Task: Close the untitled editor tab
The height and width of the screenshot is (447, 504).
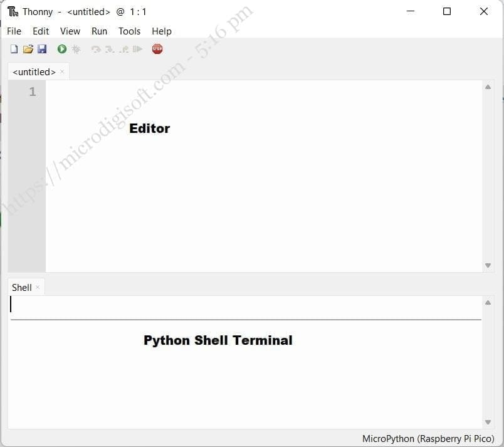Action: click(61, 72)
